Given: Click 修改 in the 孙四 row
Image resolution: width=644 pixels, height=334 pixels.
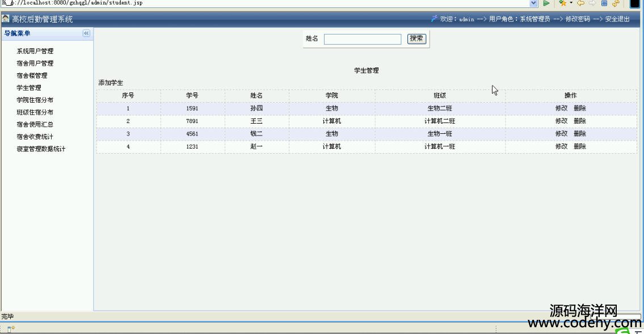Looking at the screenshot, I should 562,108.
